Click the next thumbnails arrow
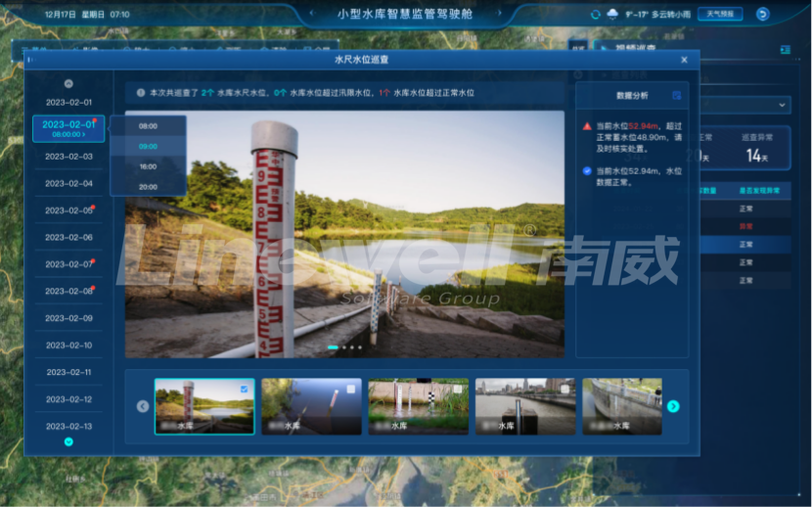Viewport: 812px width, 507px height. (673, 406)
